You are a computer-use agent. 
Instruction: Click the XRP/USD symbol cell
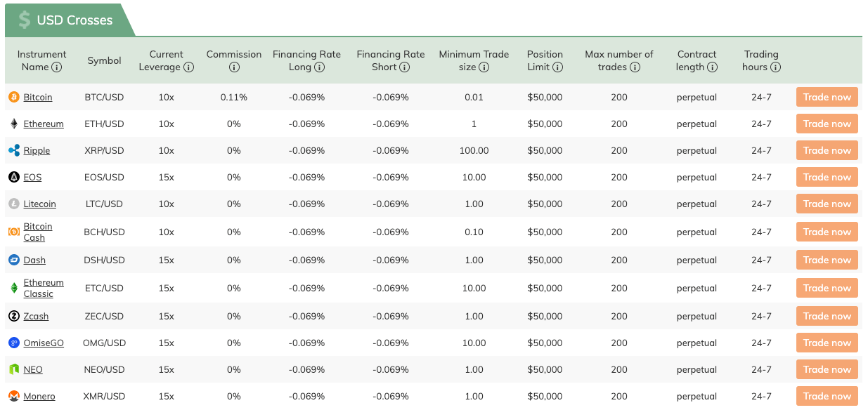coord(104,150)
